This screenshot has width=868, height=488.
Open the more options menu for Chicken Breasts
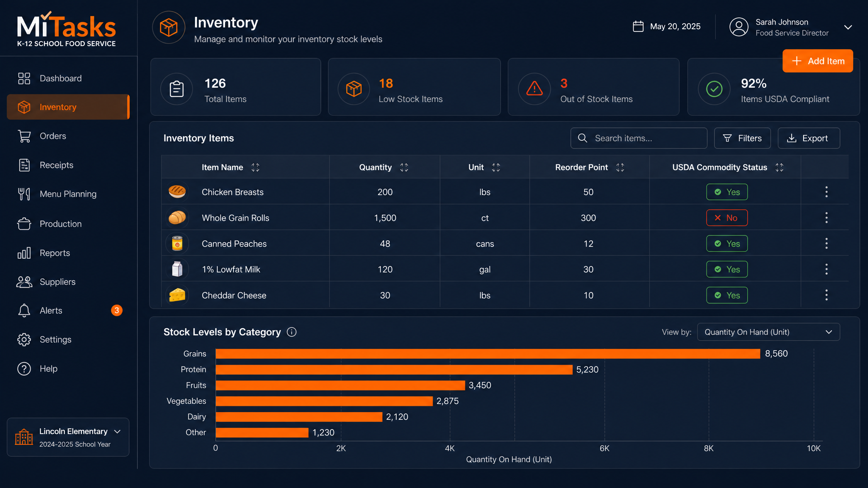click(x=826, y=192)
